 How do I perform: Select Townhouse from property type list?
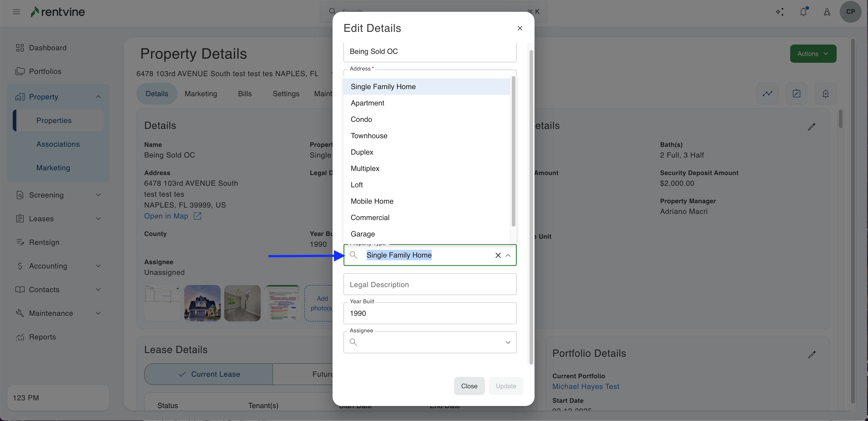tap(369, 136)
